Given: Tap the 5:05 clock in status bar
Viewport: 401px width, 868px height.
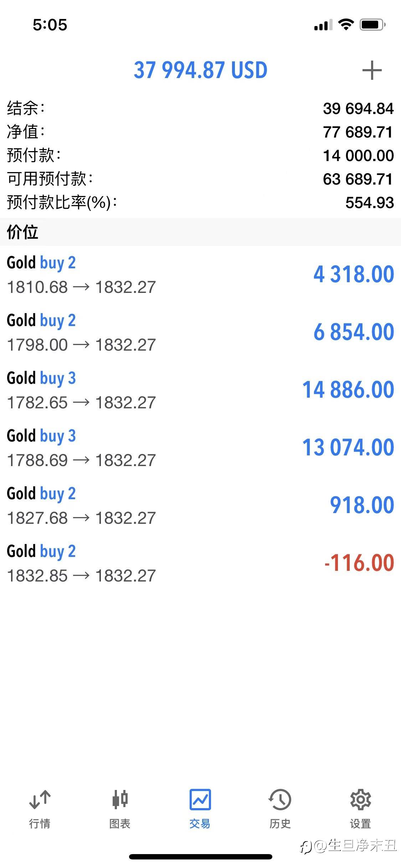Looking at the screenshot, I should click(x=50, y=25).
